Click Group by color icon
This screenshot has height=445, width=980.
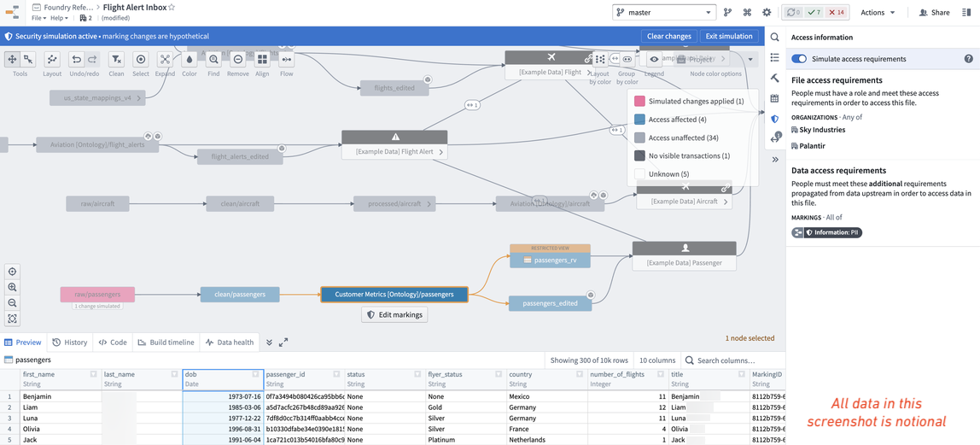(x=627, y=60)
